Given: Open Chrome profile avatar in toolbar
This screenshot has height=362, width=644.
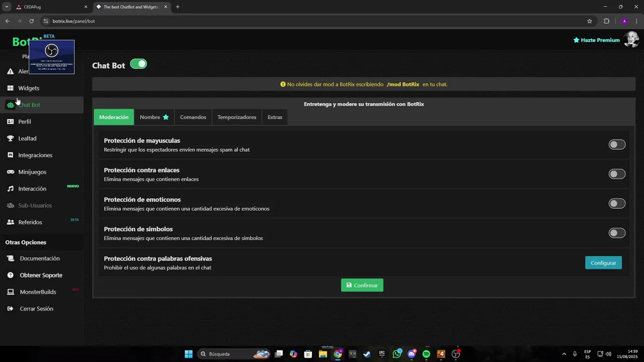Looking at the screenshot, I should pyautogui.click(x=624, y=21).
